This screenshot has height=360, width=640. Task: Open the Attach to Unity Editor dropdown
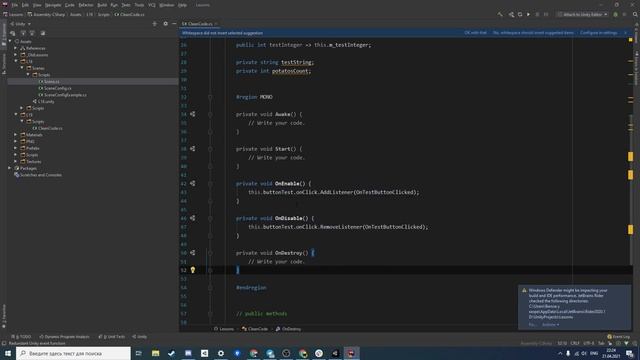(x=582, y=14)
